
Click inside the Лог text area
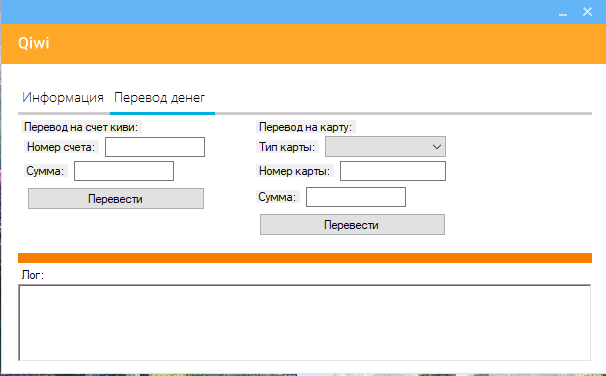[305, 323]
